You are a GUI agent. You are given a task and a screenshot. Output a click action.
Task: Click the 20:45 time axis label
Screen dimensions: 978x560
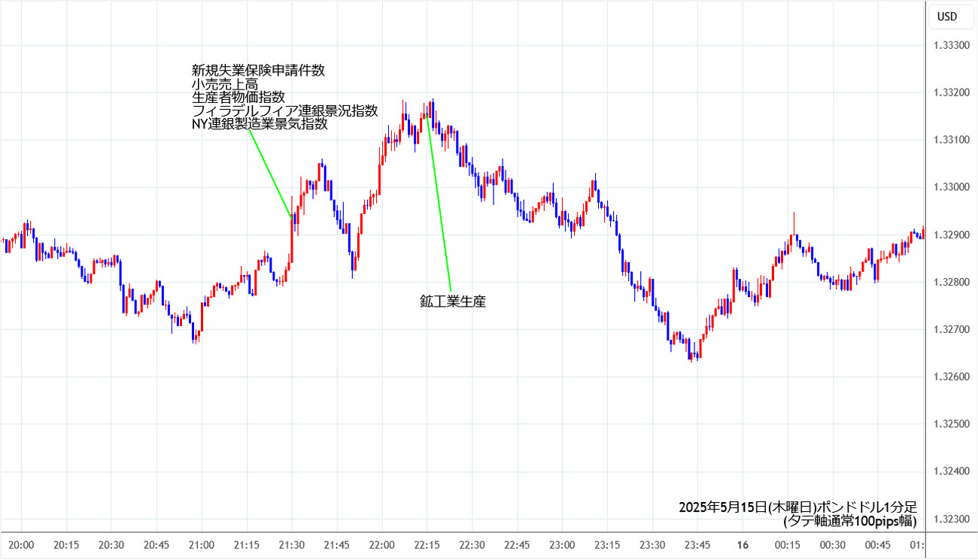pyautogui.click(x=156, y=546)
